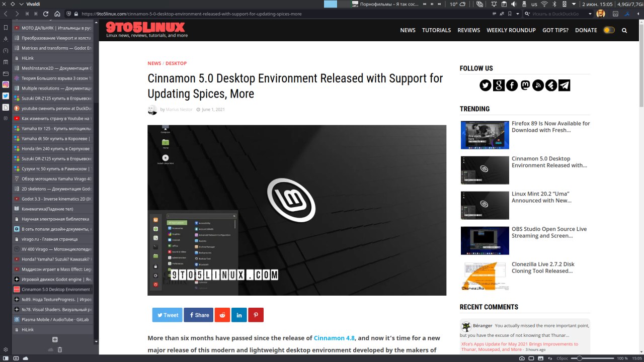Open the user profile avatar
Viewport: 644px width, 362px height.
(600, 14)
